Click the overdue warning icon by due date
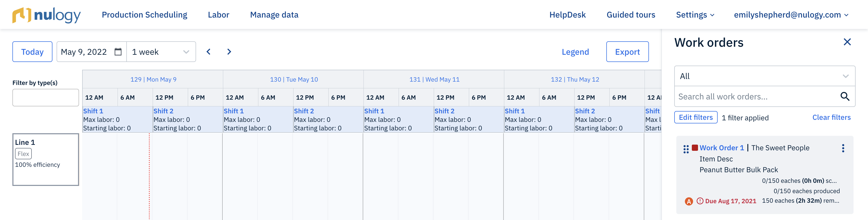 click(700, 201)
